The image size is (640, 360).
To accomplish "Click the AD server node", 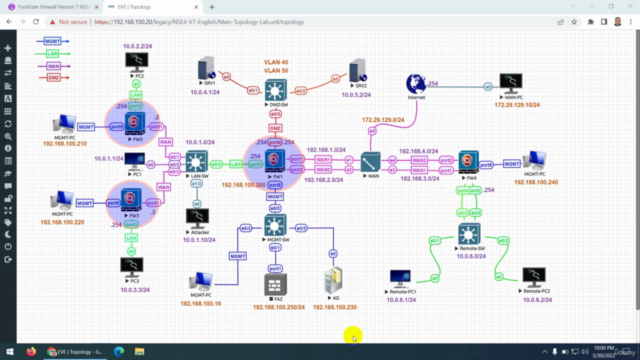I will point(333,281).
